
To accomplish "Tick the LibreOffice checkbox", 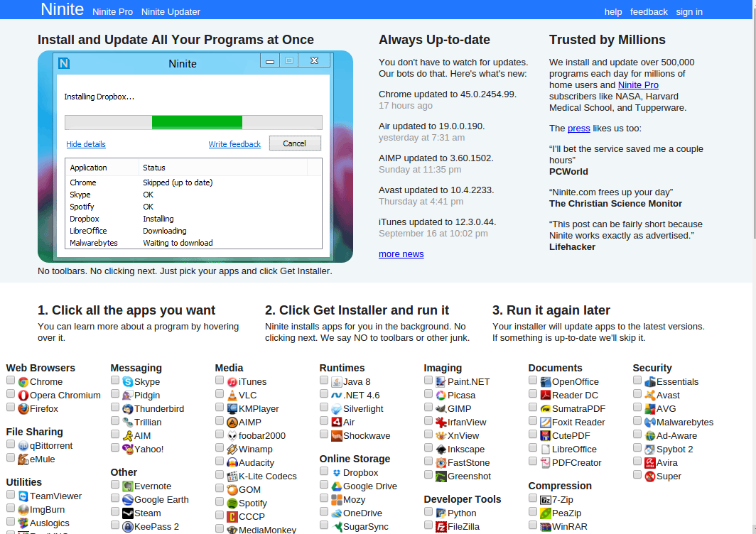I will pyautogui.click(x=533, y=448).
